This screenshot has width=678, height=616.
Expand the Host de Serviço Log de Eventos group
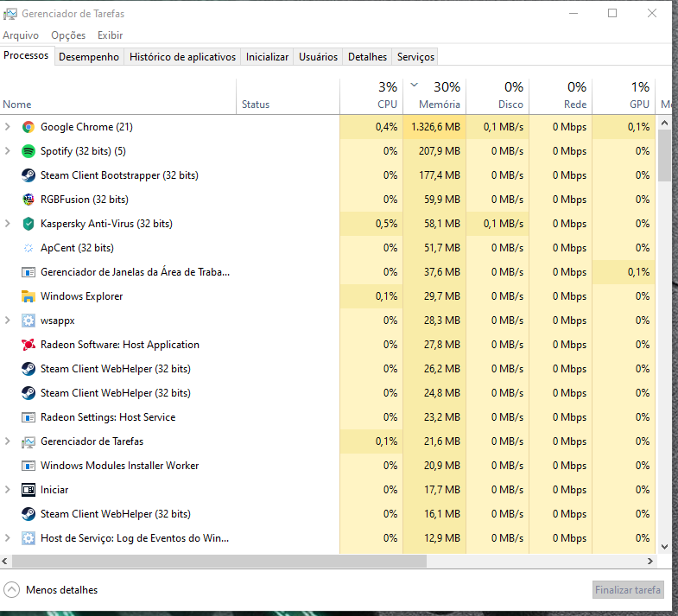[x=8, y=538]
